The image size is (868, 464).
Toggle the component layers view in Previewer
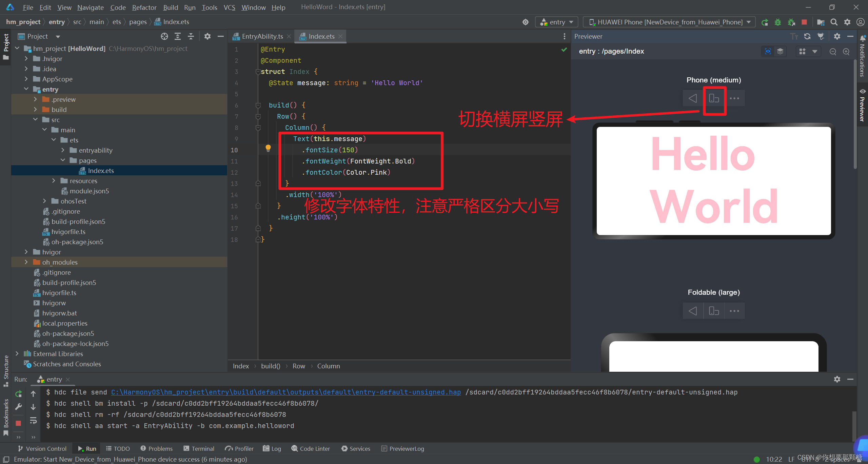click(780, 52)
